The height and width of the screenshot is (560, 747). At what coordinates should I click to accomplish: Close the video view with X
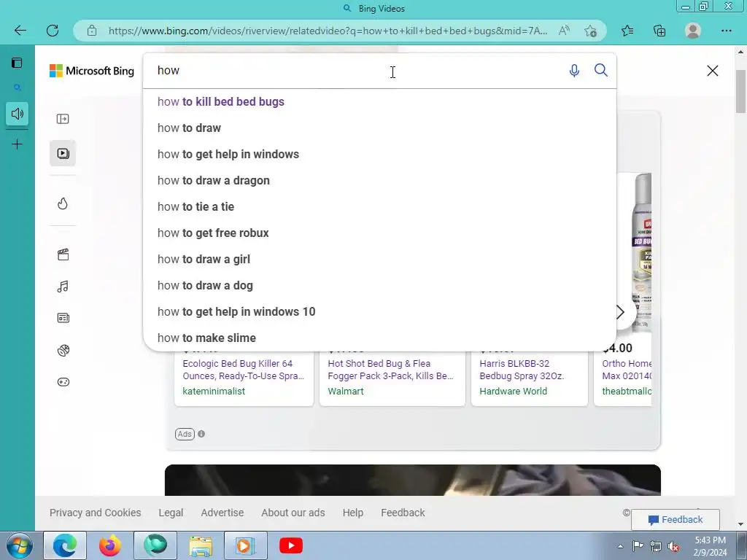pos(712,71)
